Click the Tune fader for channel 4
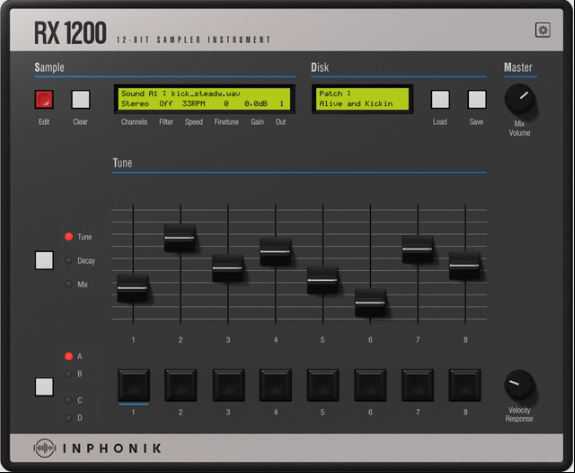This screenshot has height=473, width=575. tap(275, 252)
